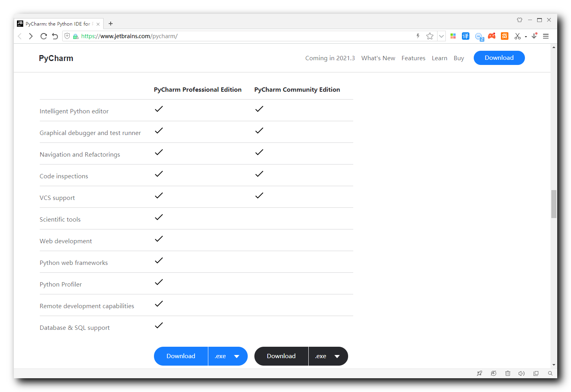
Task: Click the page vertical scrollbar thumb
Action: coord(554,204)
